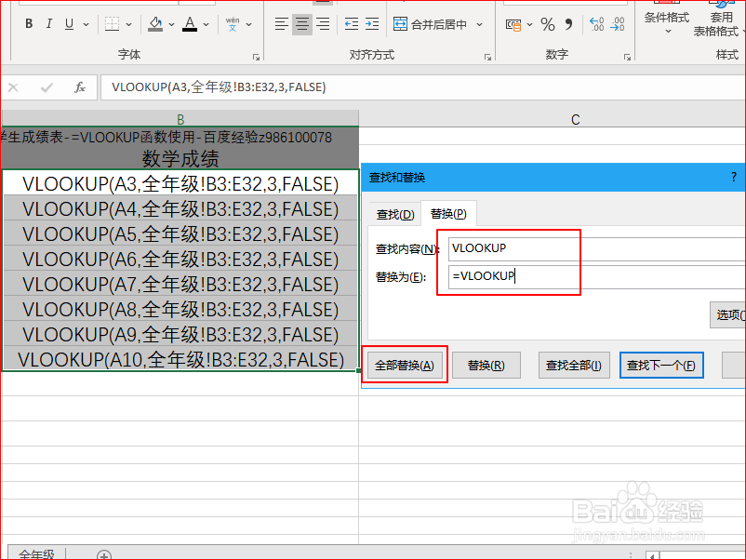
Task: Select cell with VLOOKUP(A6 formula
Action: tap(180, 259)
